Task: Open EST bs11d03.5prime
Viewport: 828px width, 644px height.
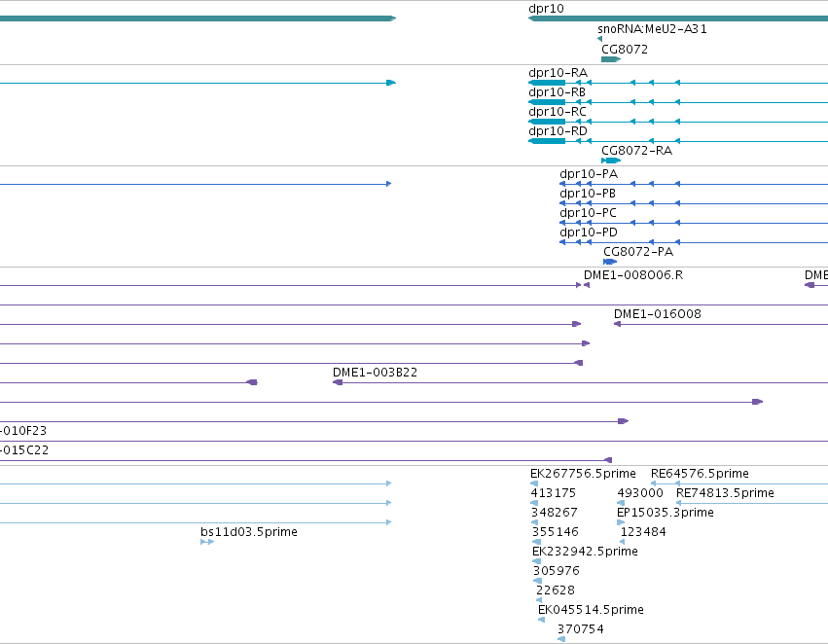Action: point(249,532)
